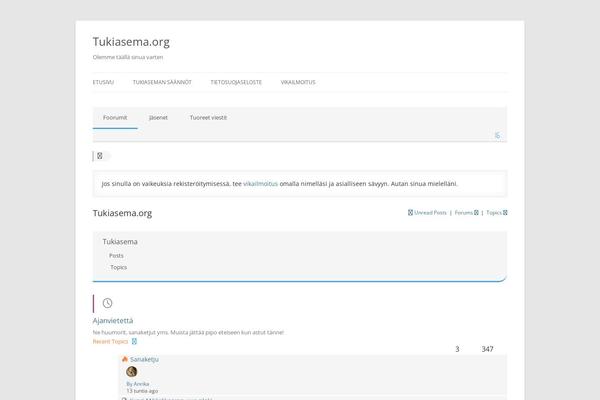
Task: Expand Recent Topics using its small icon
Action: click(134, 341)
